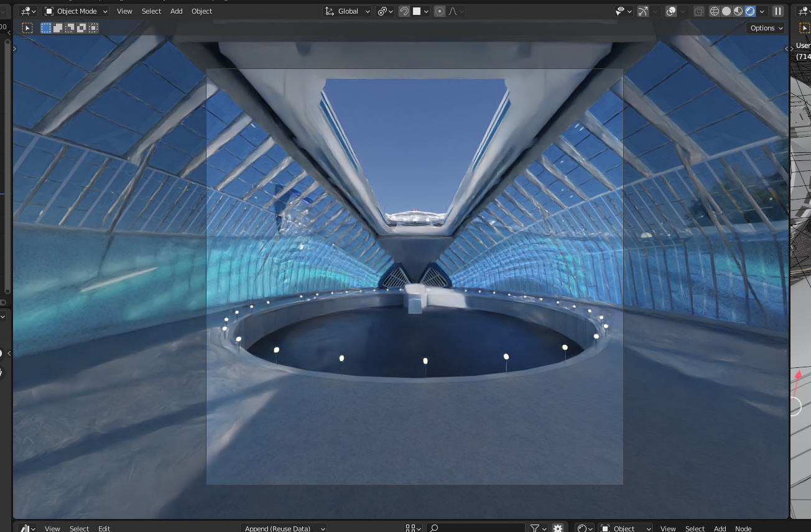Select Solid viewport shading mode
The width and height of the screenshot is (811, 532).
click(x=726, y=11)
